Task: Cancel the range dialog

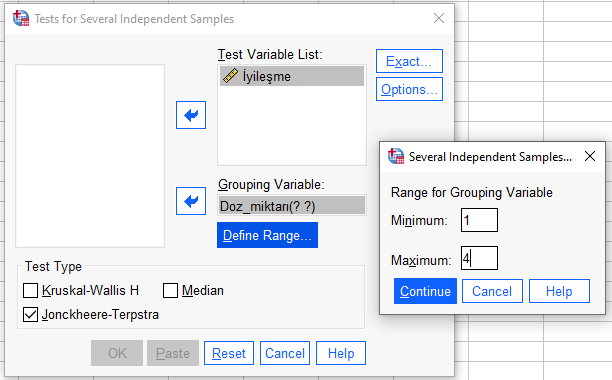Action: pyautogui.click(x=492, y=291)
